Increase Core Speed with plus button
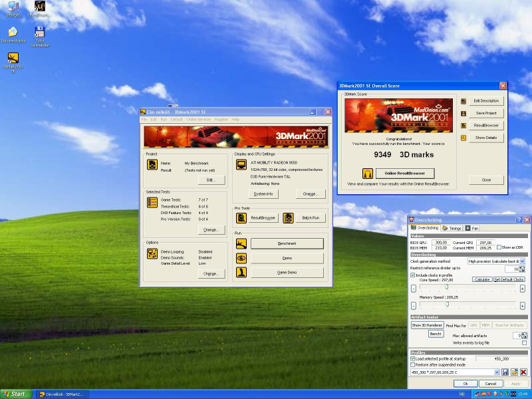Viewport: 532px width, 399px height. [522, 289]
